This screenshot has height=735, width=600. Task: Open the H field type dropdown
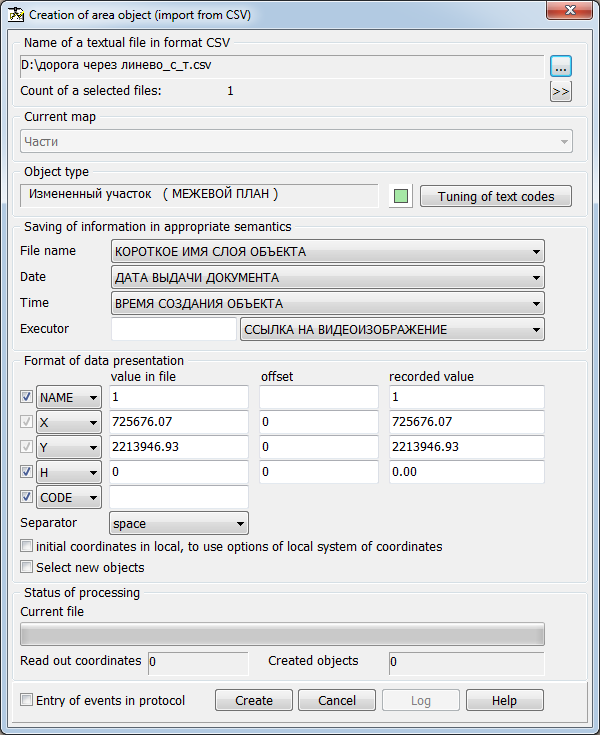click(x=69, y=472)
